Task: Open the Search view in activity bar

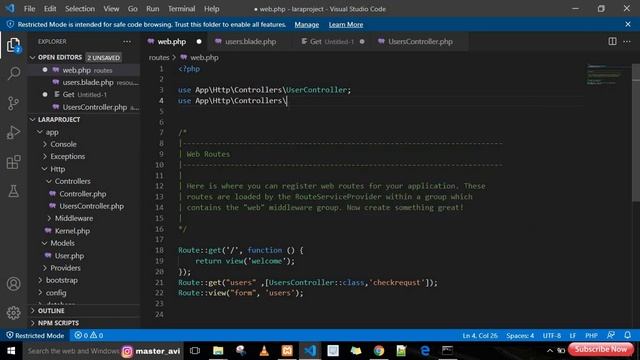Action: pos(13,73)
